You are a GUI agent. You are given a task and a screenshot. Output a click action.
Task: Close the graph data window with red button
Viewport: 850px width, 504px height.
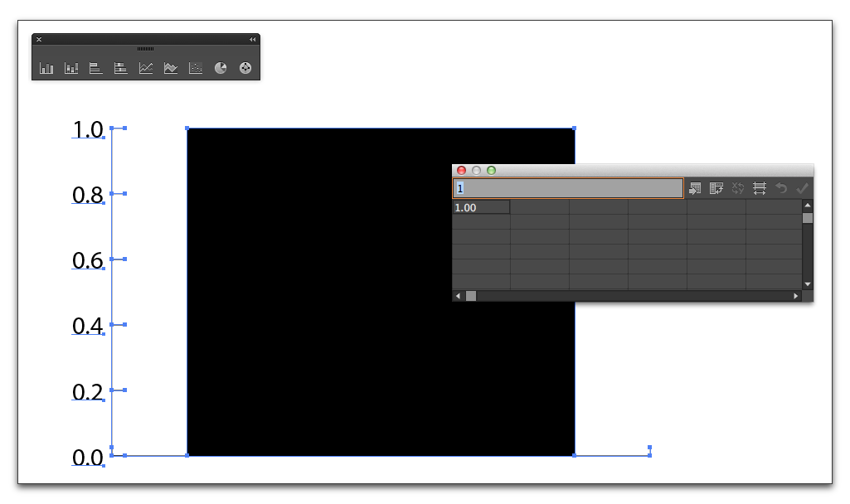point(461,171)
